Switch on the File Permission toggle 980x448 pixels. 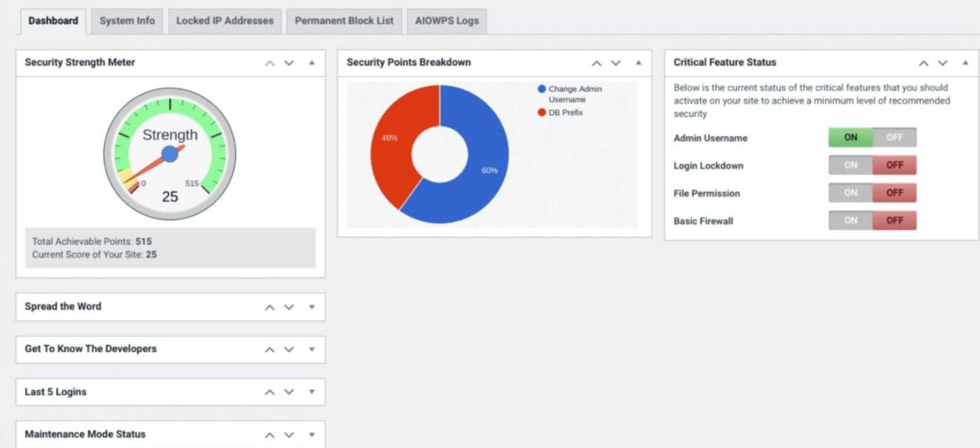coord(850,193)
